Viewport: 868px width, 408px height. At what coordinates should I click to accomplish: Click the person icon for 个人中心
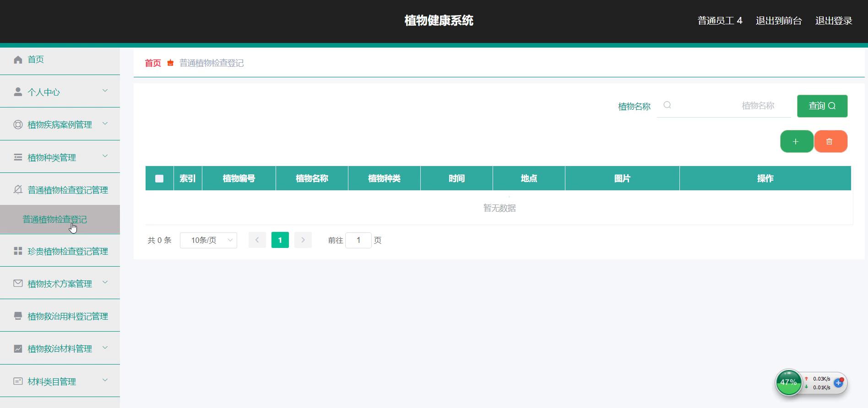[x=18, y=92]
